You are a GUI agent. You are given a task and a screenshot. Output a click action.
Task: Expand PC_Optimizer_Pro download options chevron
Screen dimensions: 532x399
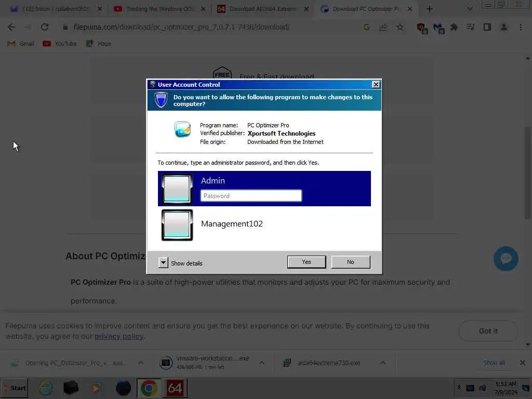click(141, 363)
